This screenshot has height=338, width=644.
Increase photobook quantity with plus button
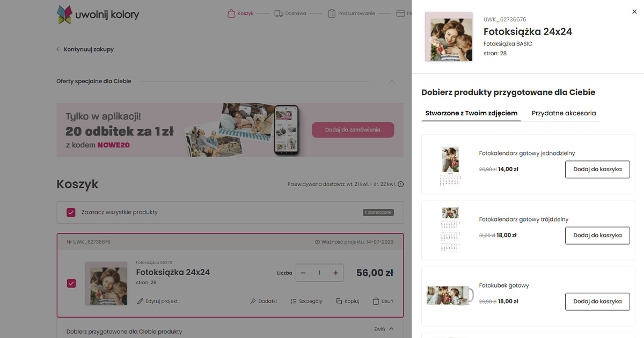click(335, 273)
